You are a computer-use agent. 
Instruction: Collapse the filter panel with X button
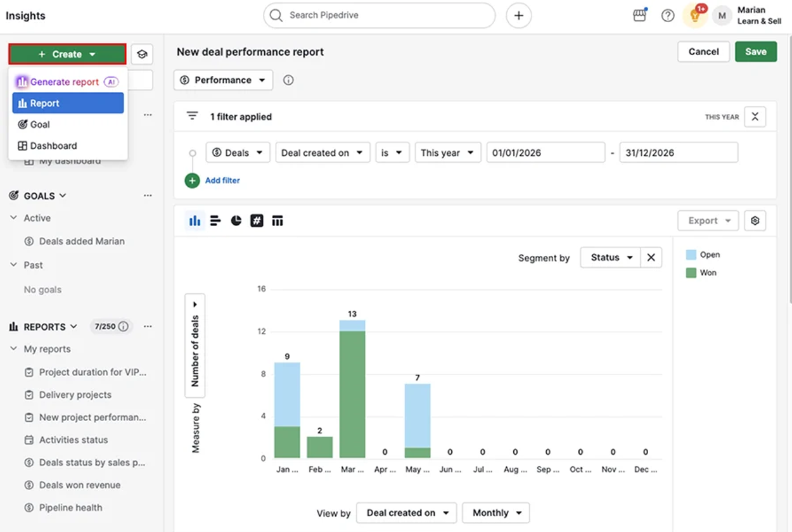(755, 117)
